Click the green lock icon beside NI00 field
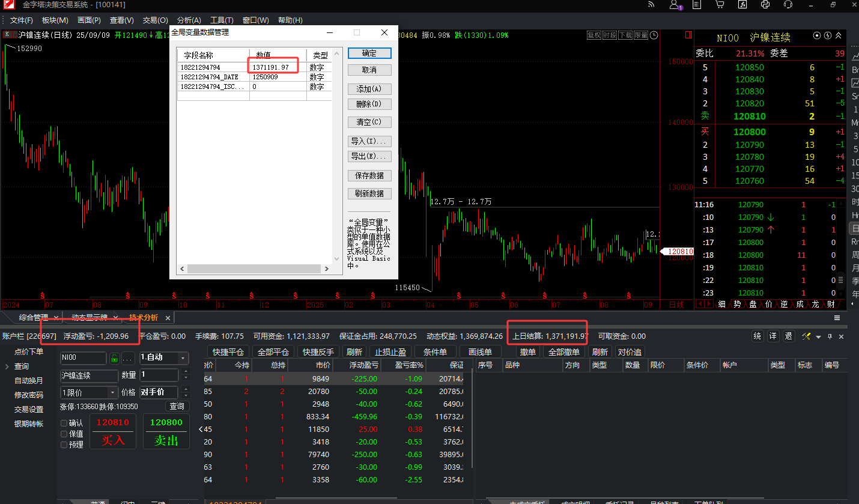859x504 pixels. pos(114,359)
